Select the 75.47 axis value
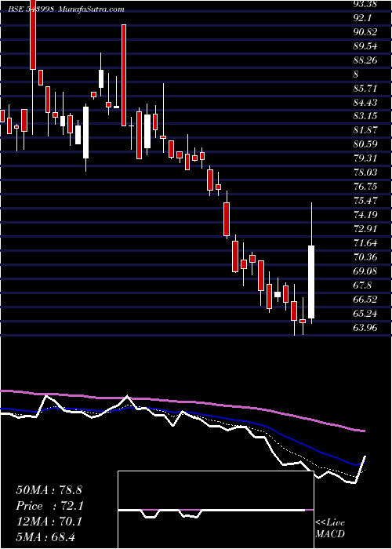The image size is (392, 549). tap(366, 201)
